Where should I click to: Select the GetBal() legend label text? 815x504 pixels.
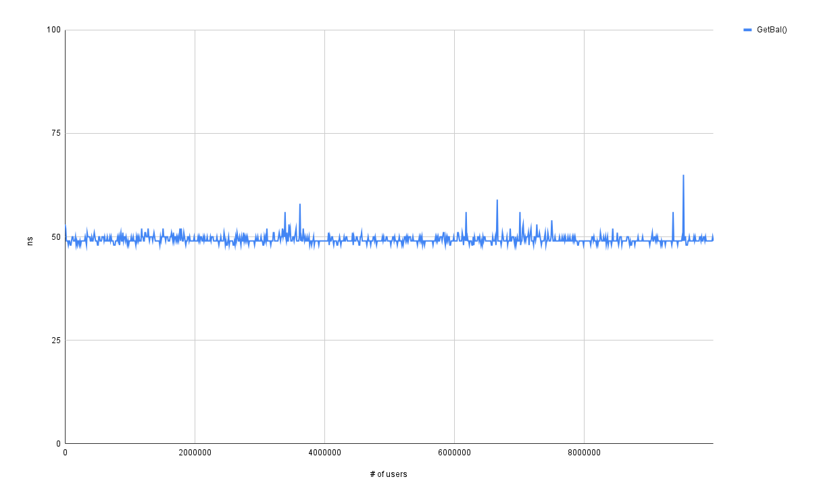772,30
